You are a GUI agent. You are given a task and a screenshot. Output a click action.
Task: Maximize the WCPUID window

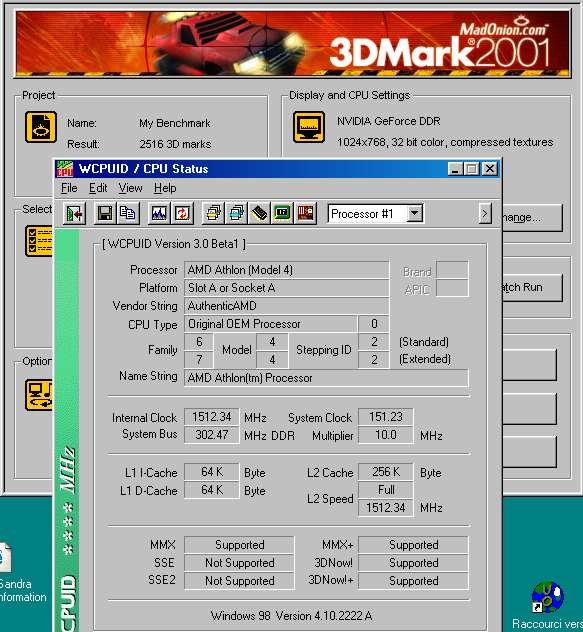click(x=471, y=168)
